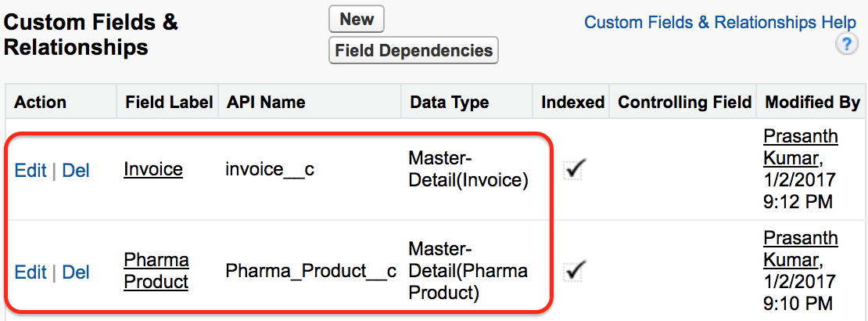This screenshot has height=321, width=868.
Task: Edit the Pharma Product field
Action: pos(30,272)
